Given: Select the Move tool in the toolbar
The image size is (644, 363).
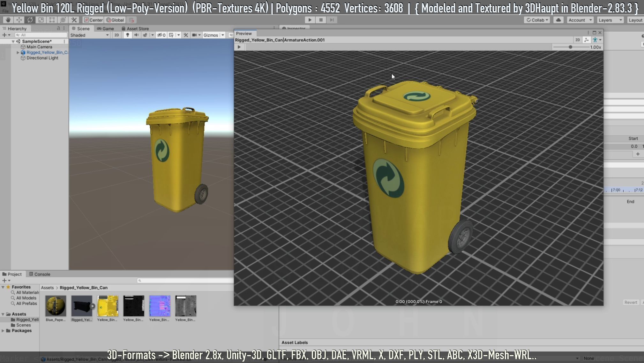Looking at the screenshot, I should coord(19,20).
